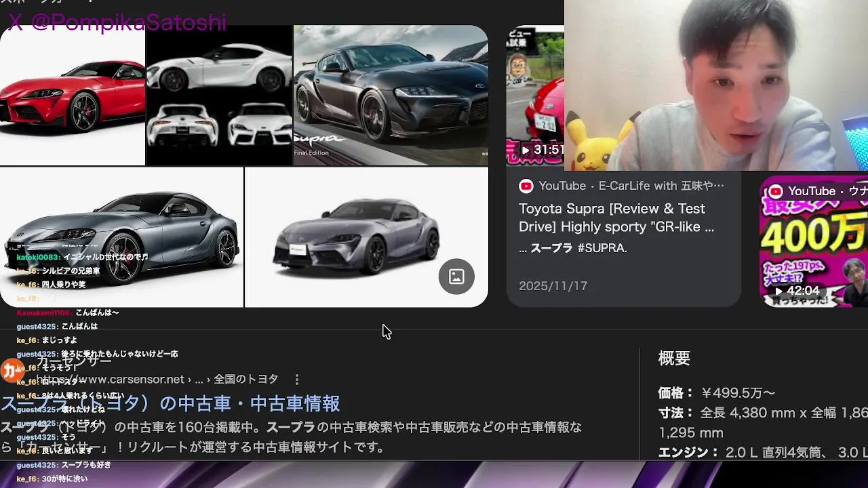Play the 42:04 video thumbnail

tap(814, 241)
